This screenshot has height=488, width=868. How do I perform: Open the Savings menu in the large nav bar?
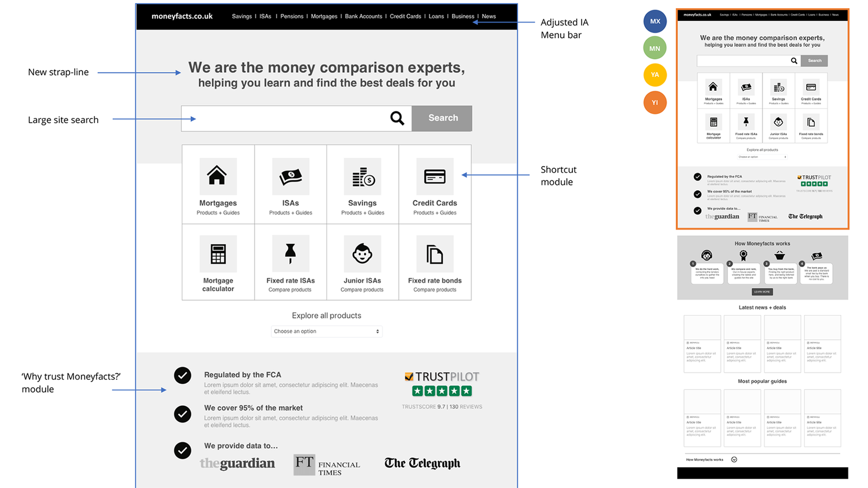242,16
